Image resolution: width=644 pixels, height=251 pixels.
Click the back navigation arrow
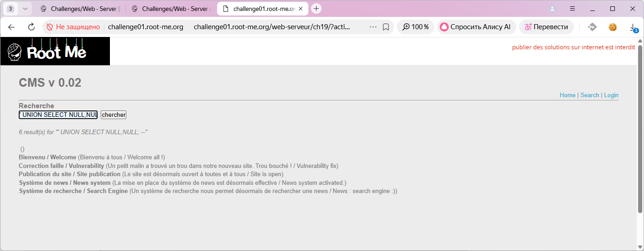(11, 27)
